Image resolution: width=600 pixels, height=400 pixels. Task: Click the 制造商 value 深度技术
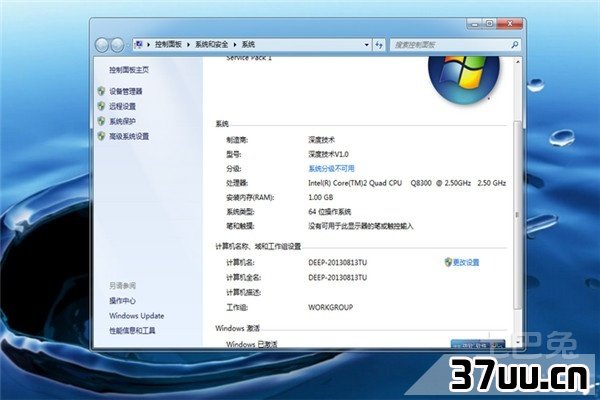(321, 140)
